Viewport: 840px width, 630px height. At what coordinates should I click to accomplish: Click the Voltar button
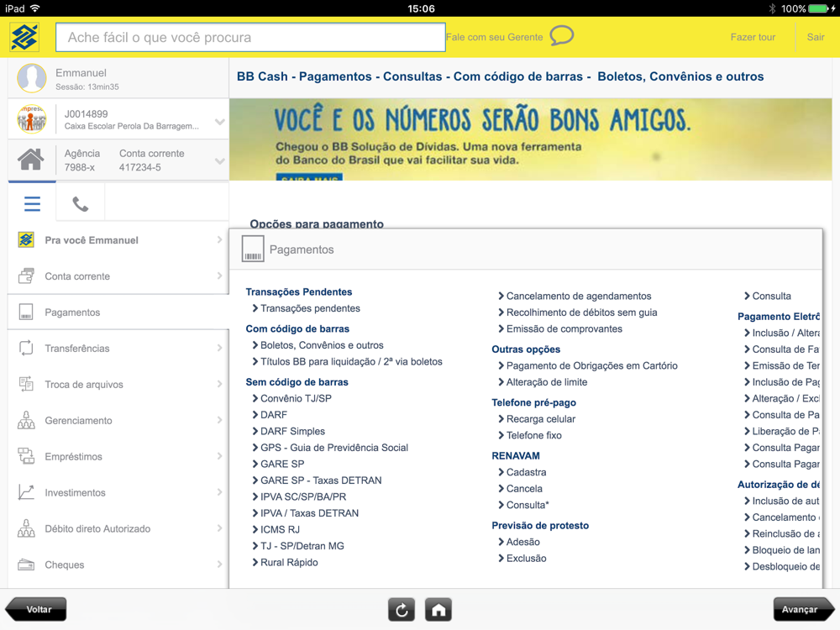pyautogui.click(x=36, y=610)
